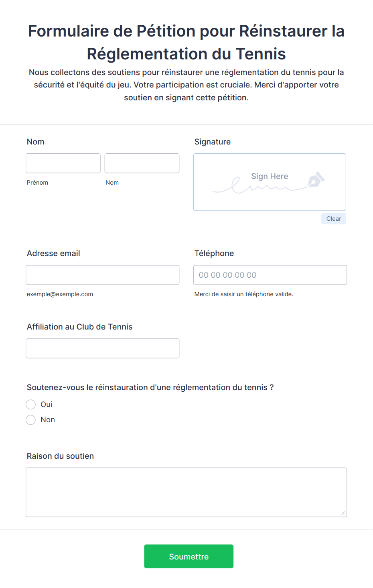Click inside the Sign Here area
Image resolution: width=373 pixels, height=588 pixels.
click(270, 182)
